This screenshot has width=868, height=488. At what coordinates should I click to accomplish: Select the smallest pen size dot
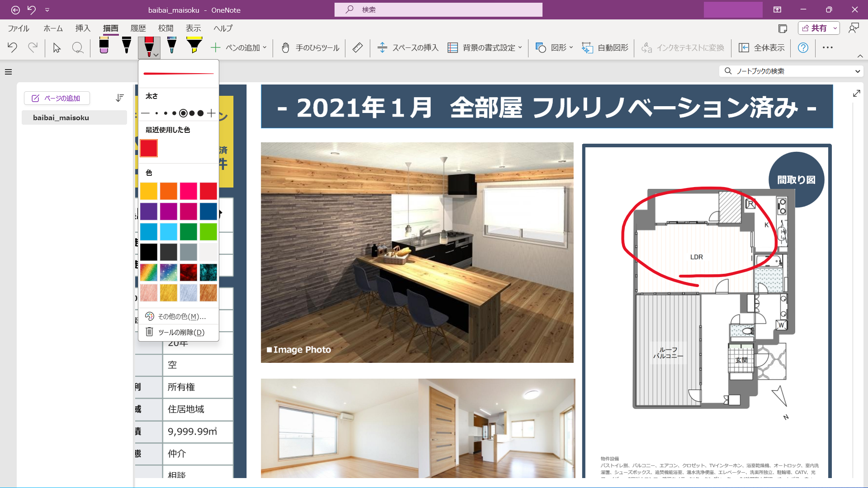click(156, 113)
